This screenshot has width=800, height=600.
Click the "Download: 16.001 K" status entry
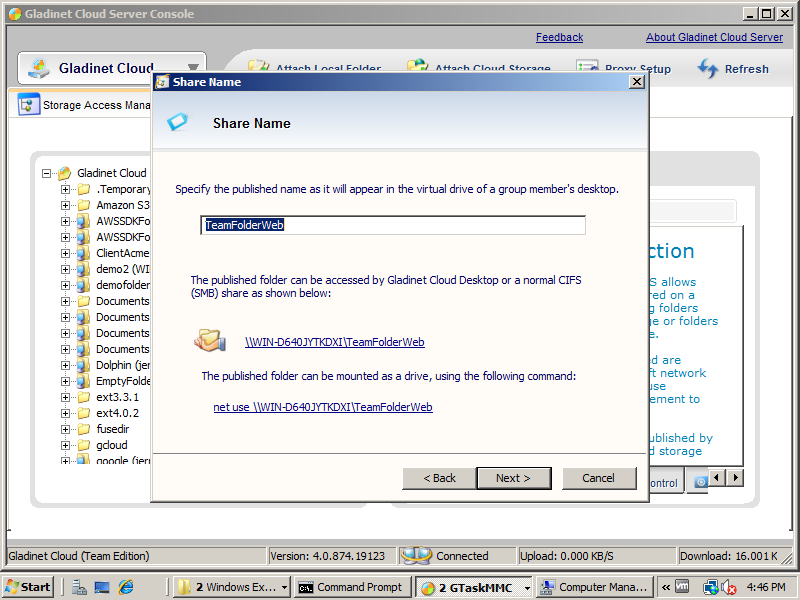(729, 556)
